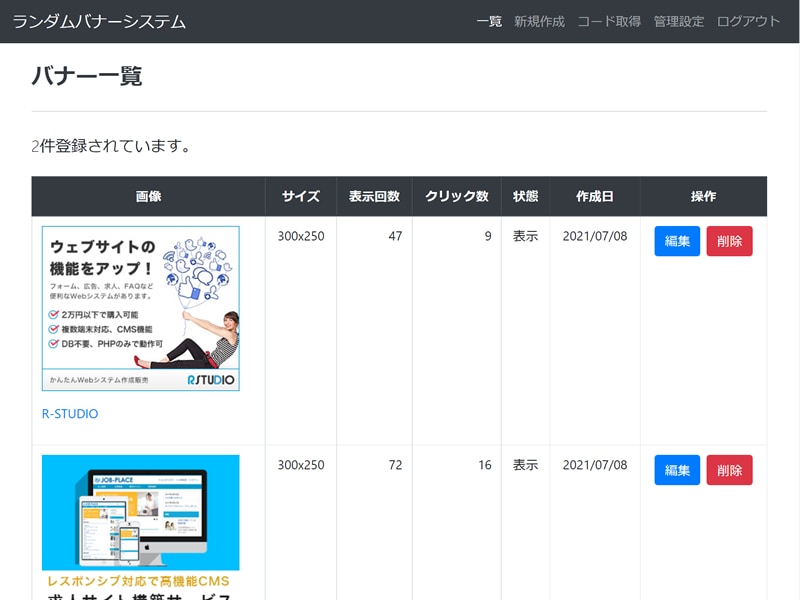This screenshot has width=800, height=600.
Task: Click the バナー一覧 page heading
Action: pos(87,76)
